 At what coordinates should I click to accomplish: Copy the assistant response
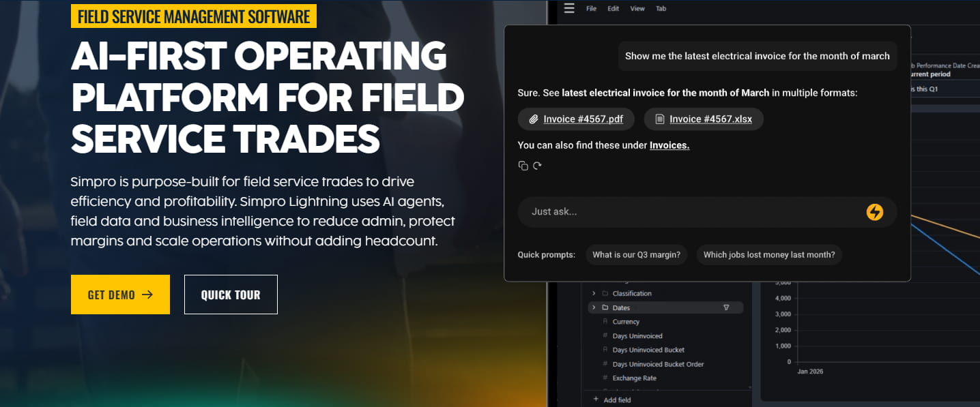(523, 166)
